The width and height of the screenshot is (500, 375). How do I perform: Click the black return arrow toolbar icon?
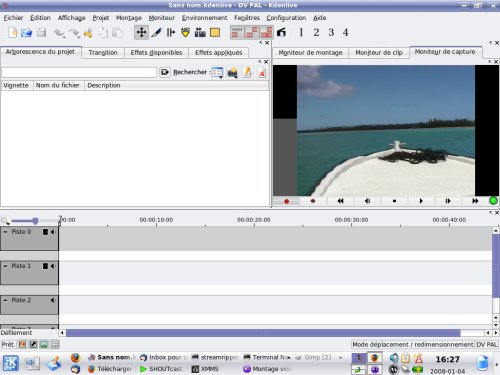[281, 33]
